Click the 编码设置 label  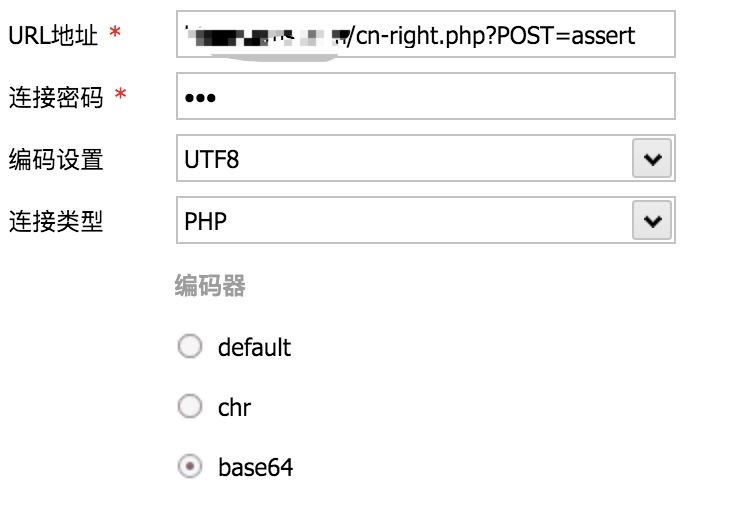[x=55, y=159]
